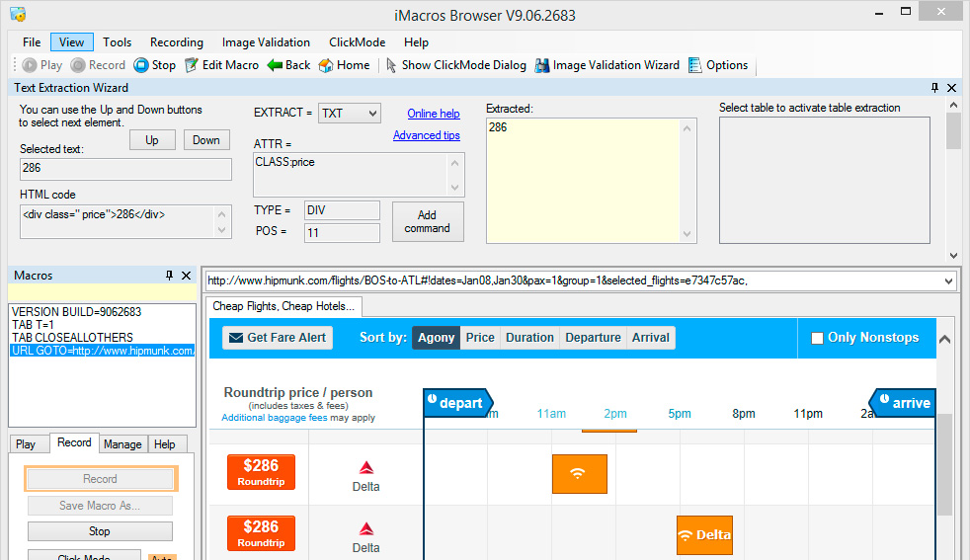Viewport: 970px width, 560px height.
Task: Click the Add command button
Action: click(428, 221)
